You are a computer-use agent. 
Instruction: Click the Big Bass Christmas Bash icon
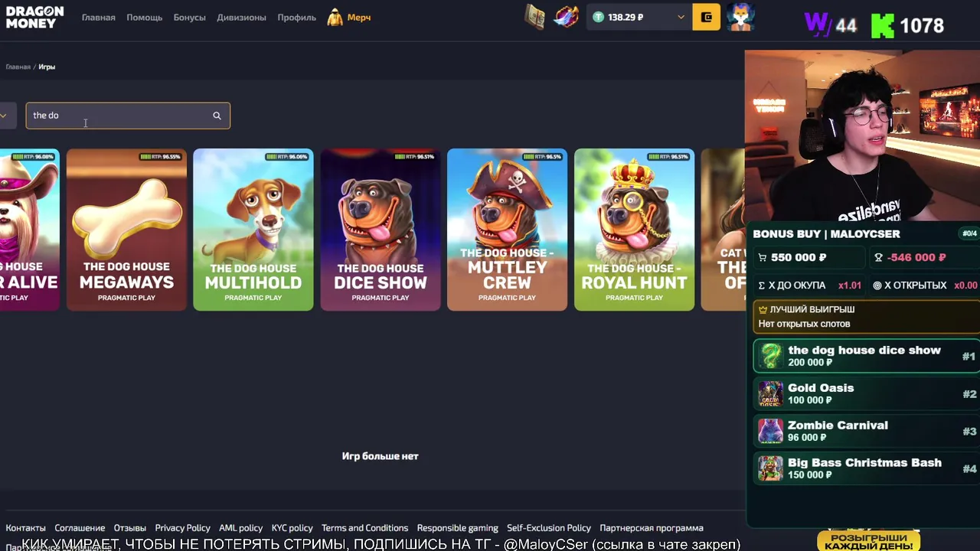click(770, 468)
